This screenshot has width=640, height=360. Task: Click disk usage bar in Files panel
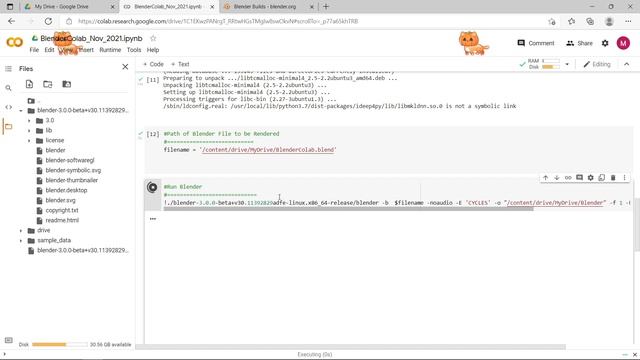pos(60,344)
